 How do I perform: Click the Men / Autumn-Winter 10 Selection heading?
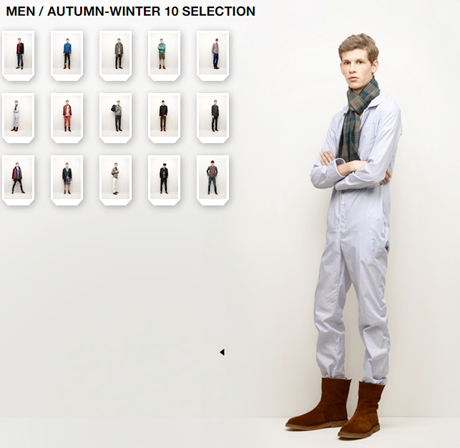(131, 11)
